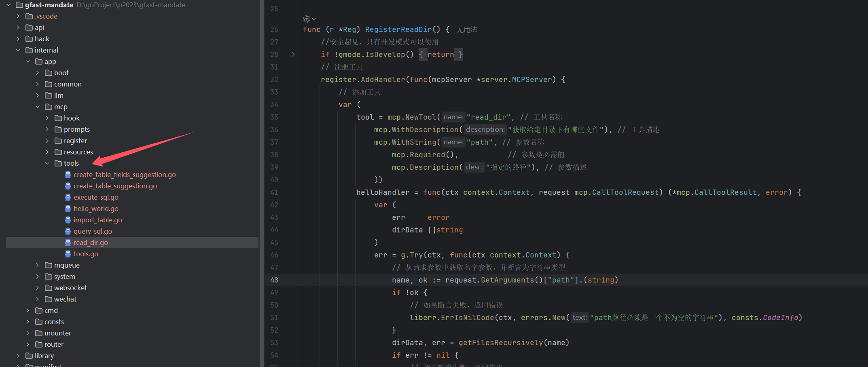Expand the router folder chevron
This screenshot has height=367, width=868.
(28, 344)
